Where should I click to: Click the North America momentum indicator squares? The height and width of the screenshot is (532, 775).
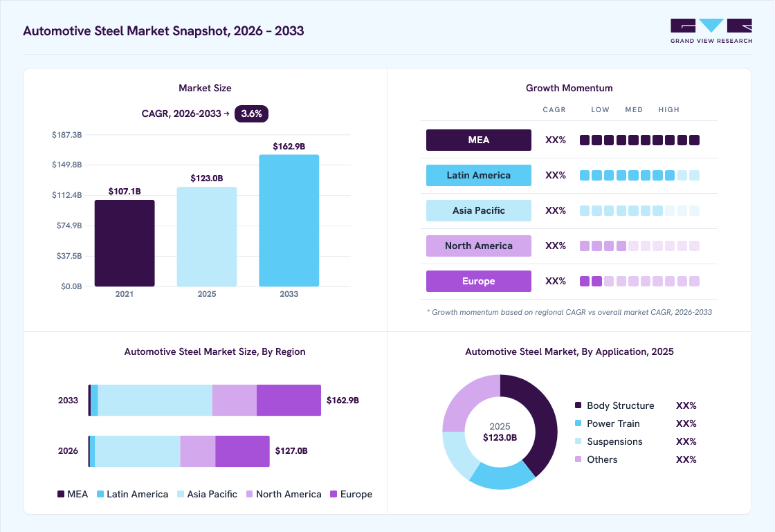(x=639, y=246)
